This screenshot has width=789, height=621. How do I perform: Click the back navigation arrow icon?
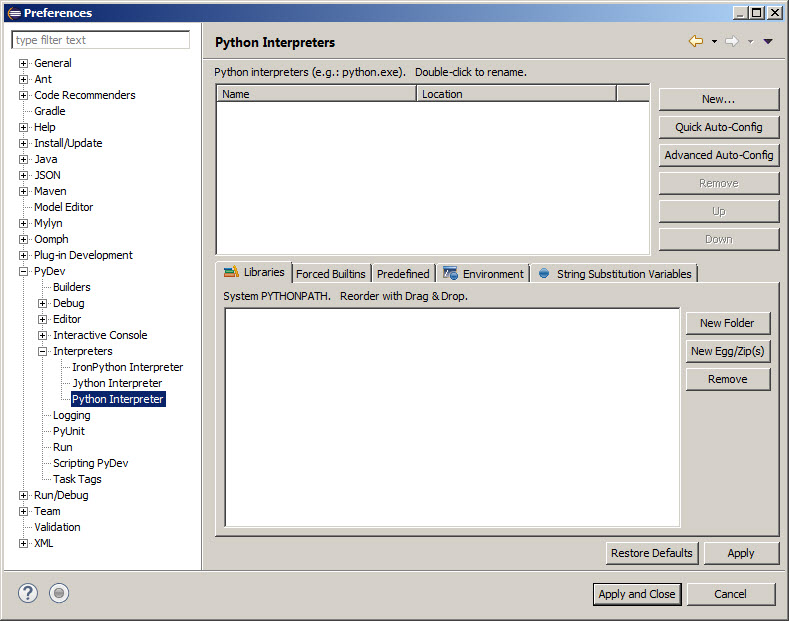(x=696, y=41)
